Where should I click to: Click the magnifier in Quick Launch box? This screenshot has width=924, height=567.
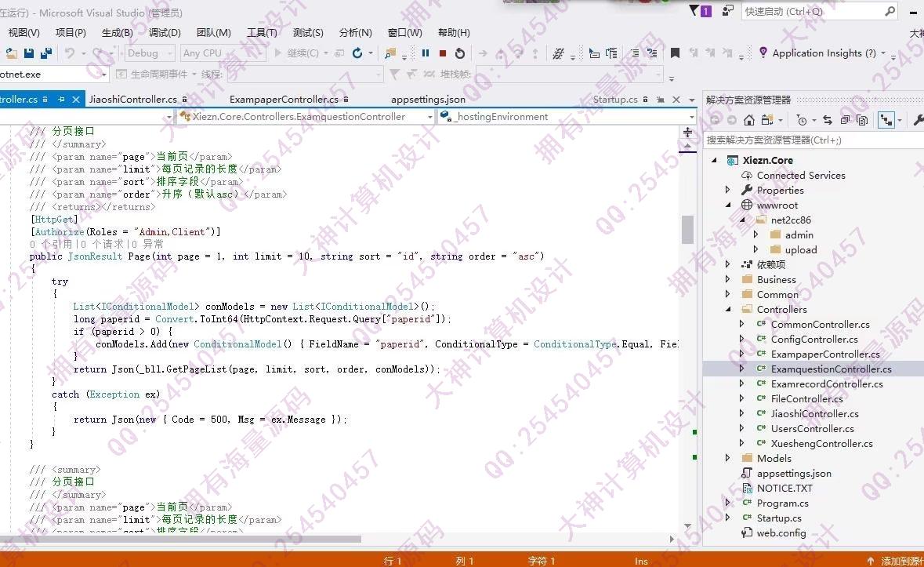890,11
